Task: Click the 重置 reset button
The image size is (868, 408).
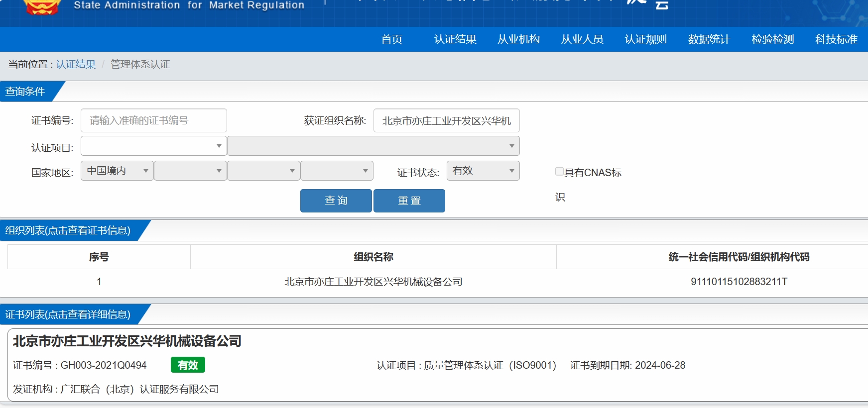Action: (x=409, y=201)
